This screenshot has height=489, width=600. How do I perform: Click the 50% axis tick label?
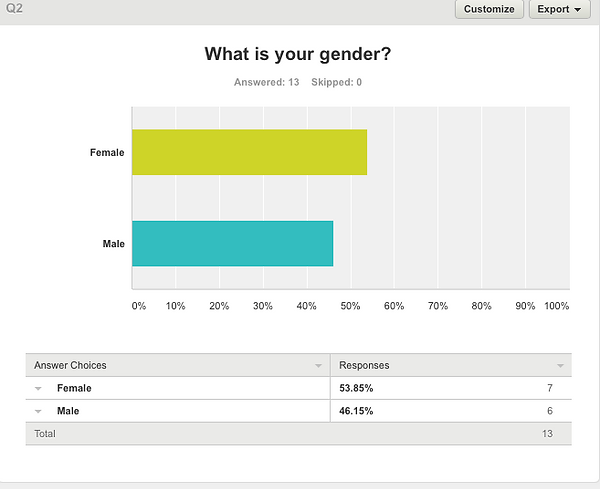(x=351, y=306)
